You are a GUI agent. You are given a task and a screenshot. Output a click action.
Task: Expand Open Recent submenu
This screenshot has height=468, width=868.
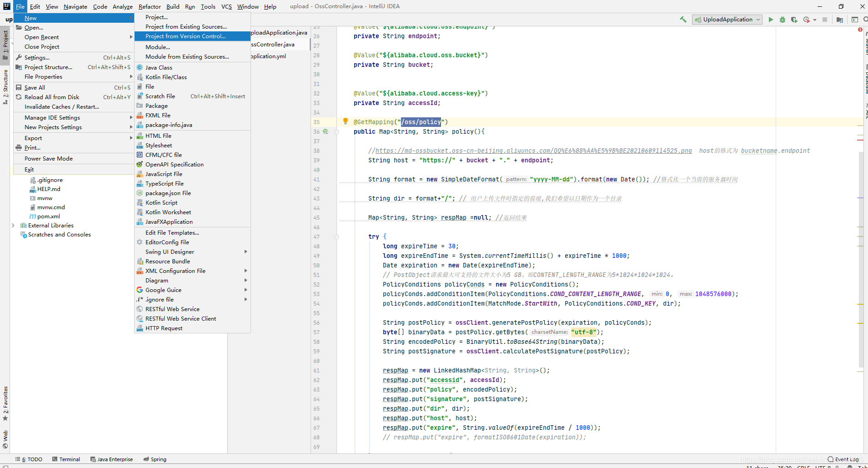pos(74,37)
